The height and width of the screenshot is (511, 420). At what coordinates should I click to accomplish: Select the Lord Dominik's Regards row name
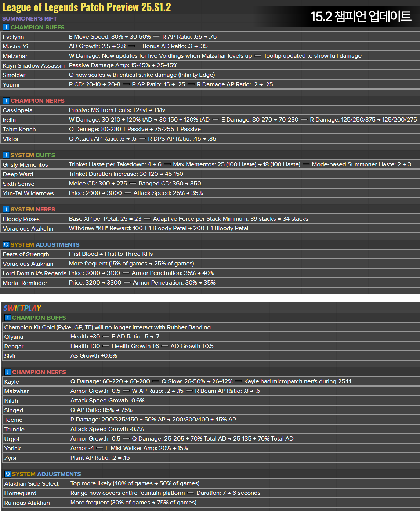coord(35,273)
